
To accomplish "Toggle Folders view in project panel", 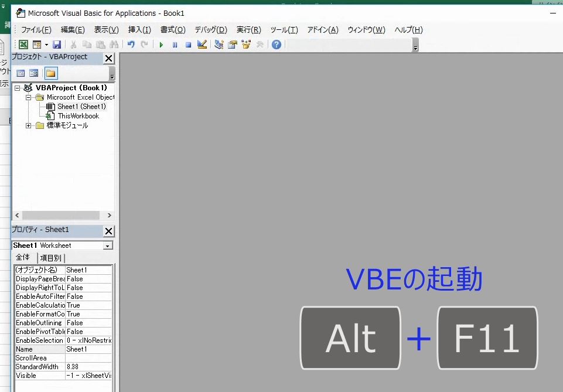I will pos(50,73).
